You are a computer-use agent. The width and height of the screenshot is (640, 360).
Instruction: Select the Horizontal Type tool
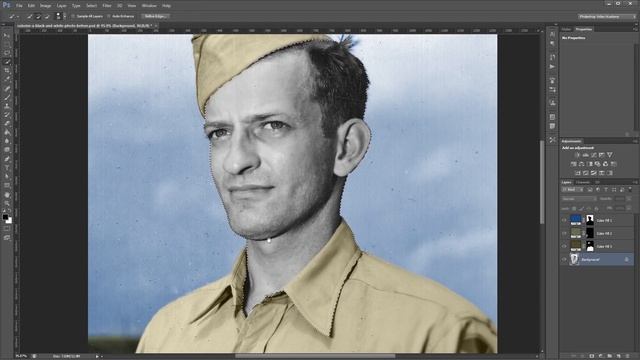(7, 167)
